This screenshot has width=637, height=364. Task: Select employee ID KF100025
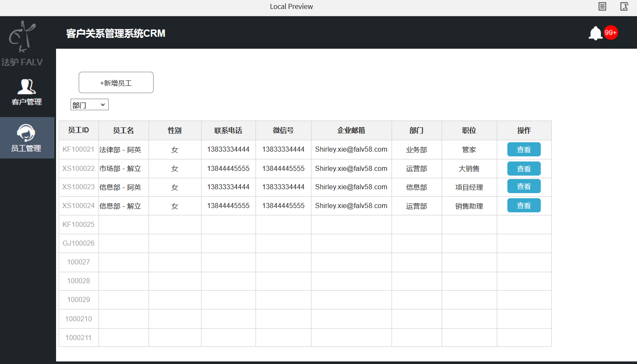click(79, 225)
